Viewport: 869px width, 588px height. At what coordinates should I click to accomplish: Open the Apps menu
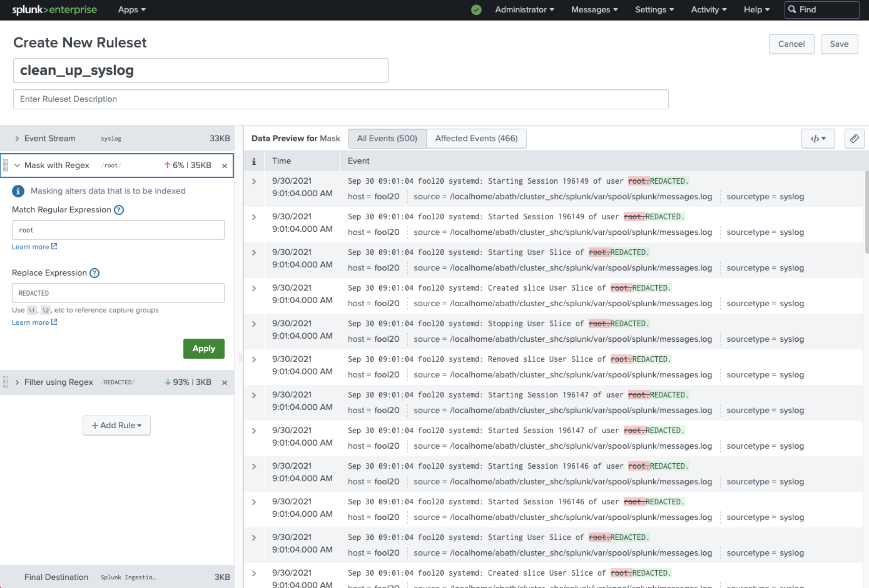pyautogui.click(x=132, y=10)
